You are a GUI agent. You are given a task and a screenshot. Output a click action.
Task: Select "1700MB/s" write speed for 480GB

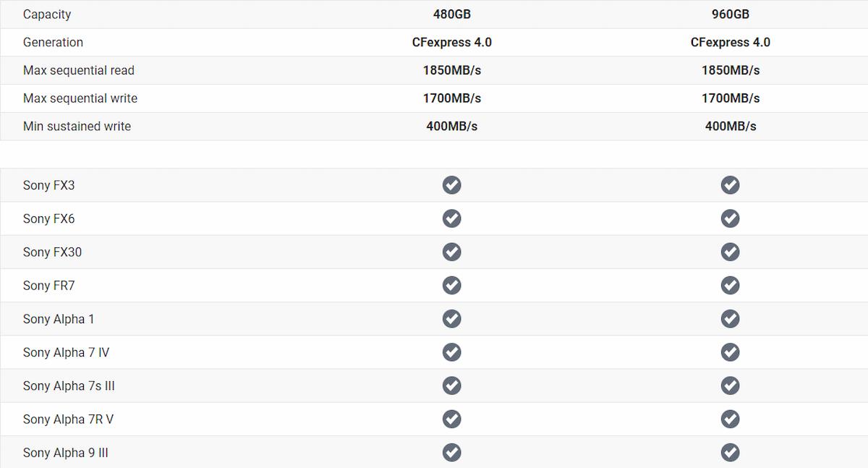452,98
